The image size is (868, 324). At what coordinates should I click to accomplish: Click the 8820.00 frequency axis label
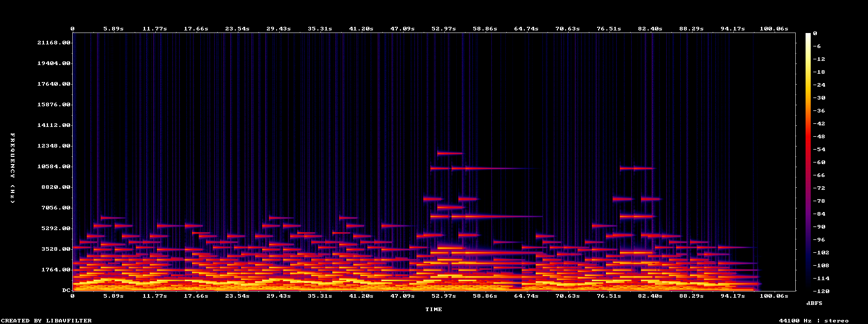click(x=56, y=187)
